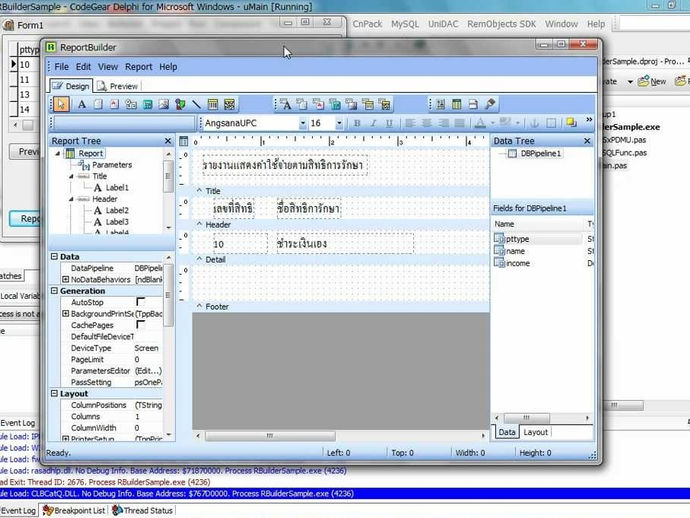Viewport: 690px width, 518px height.
Task: Click the Bring to Front icon
Action: click(x=571, y=122)
